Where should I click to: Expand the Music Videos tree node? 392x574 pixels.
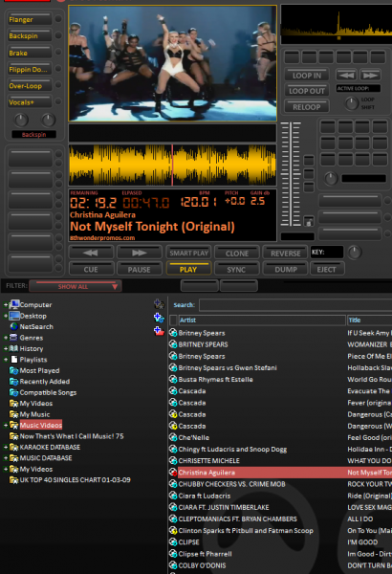pos(6,426)
